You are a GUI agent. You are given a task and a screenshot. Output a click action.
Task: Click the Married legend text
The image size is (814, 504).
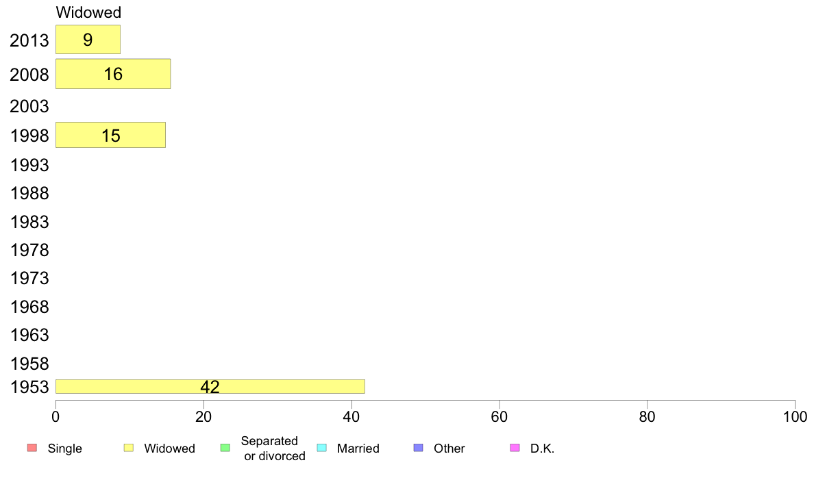click(x=358, y=449)
